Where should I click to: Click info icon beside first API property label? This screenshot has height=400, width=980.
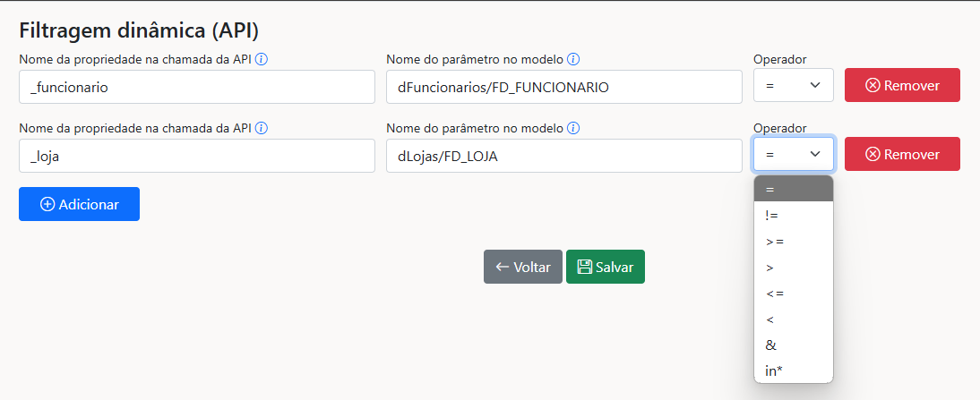tap(262, 59)
